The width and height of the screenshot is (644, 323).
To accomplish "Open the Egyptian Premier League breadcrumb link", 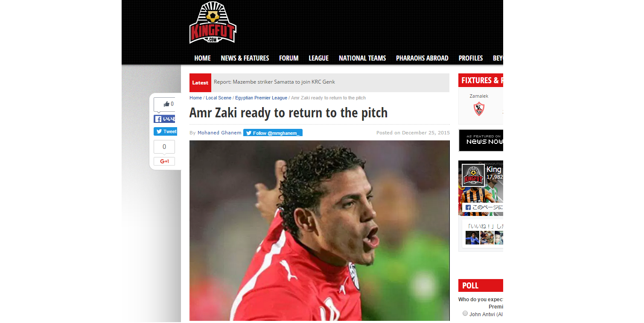I will click(261, 98).
